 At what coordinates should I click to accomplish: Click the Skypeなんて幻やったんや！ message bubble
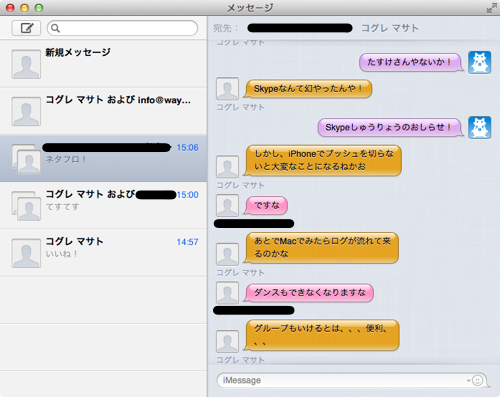[308, 89]
